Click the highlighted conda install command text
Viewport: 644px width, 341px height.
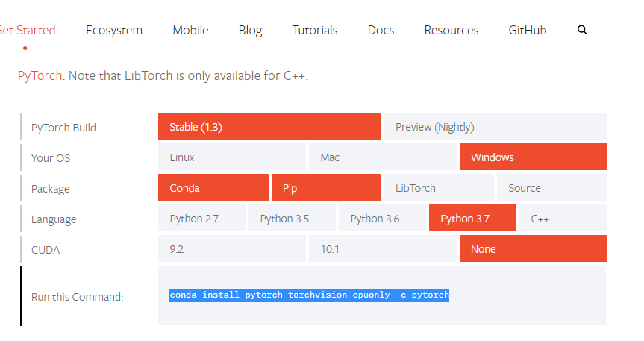(x=309, y=295)
